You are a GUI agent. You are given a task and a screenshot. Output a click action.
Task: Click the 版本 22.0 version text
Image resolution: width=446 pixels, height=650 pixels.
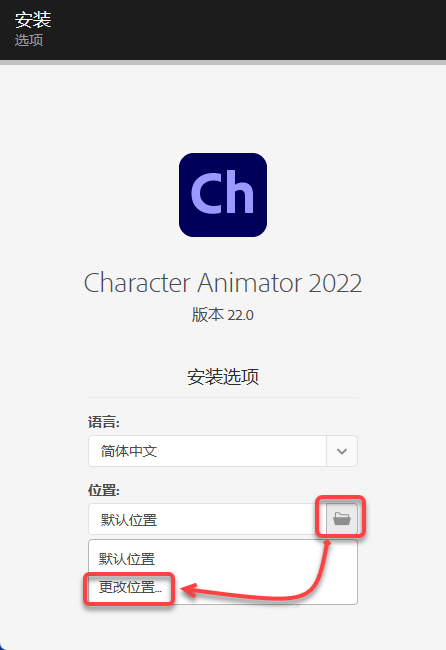pyautogui.click(x=223, y=315)
